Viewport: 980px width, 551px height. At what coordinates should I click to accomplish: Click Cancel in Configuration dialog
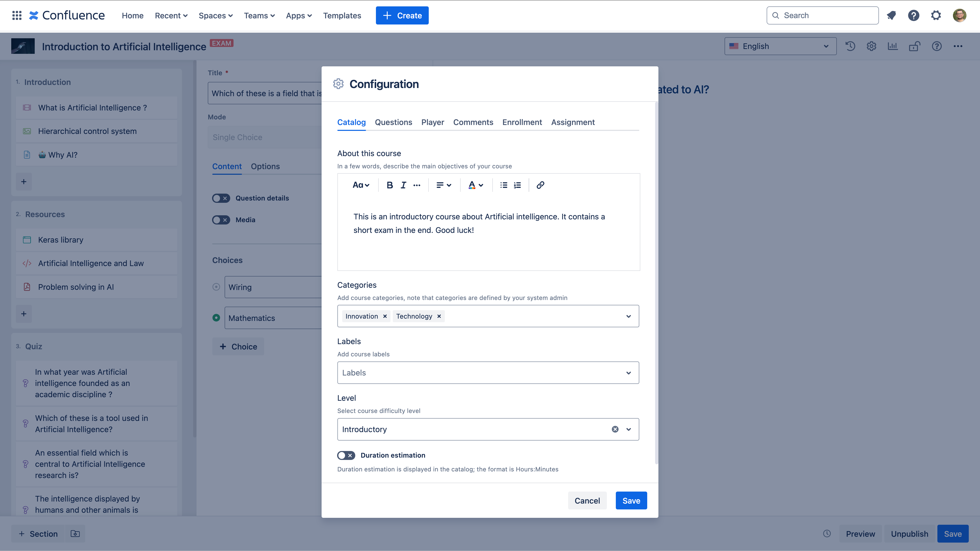point(587,501)
